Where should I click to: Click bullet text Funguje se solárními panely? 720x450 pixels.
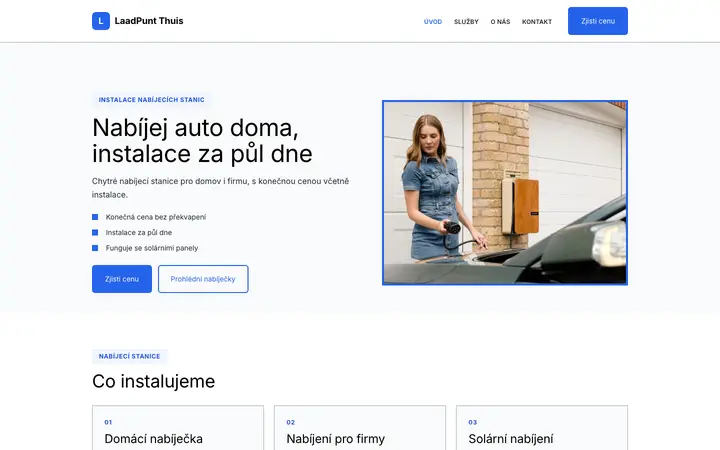(152, 248)
